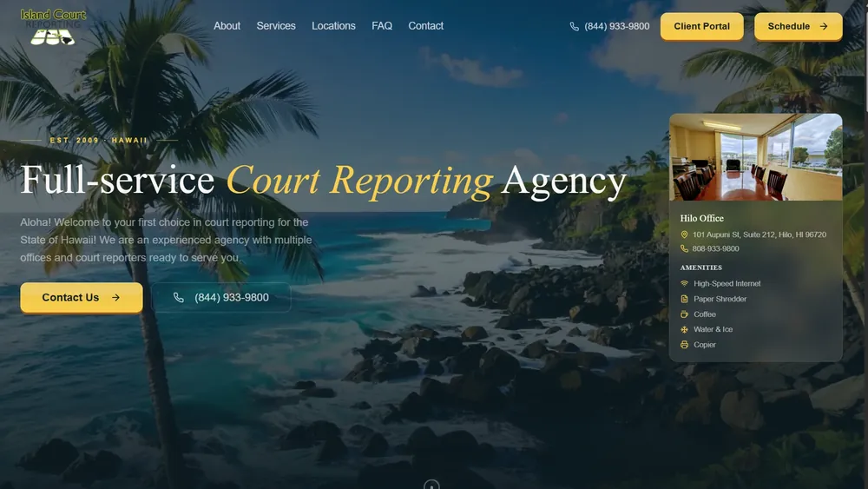Viewport: 868px width, 489px height.
Task: Click the Aloha welcome paragraph
Action: [x=166, y=240]
